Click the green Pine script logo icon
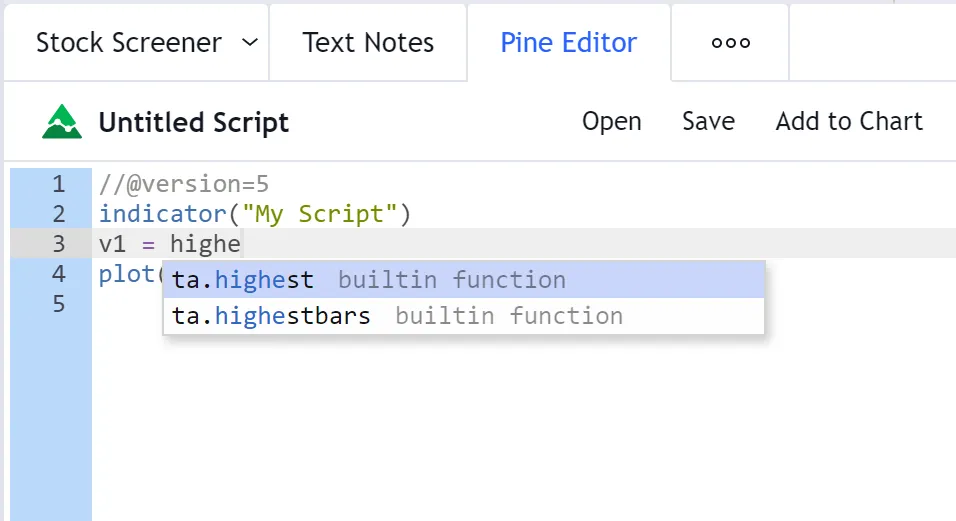Viewport: 956px width, 521px height. coord(62,122)
